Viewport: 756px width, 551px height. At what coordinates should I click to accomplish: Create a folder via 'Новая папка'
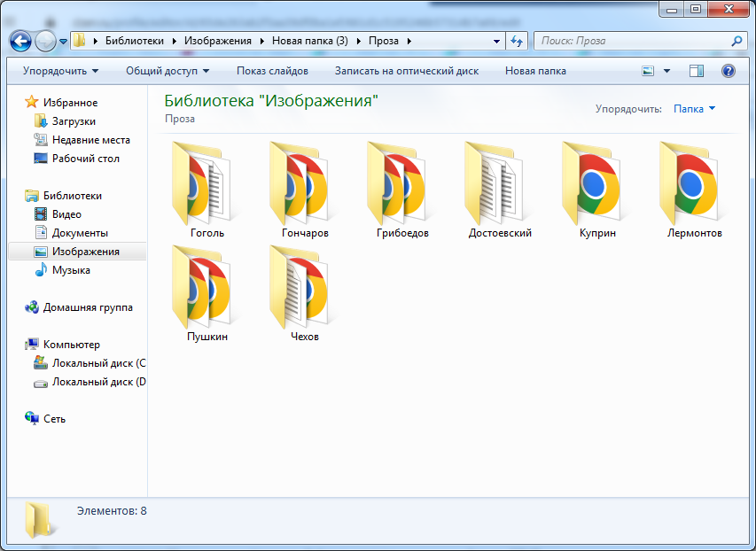click(x=535, y=71)
